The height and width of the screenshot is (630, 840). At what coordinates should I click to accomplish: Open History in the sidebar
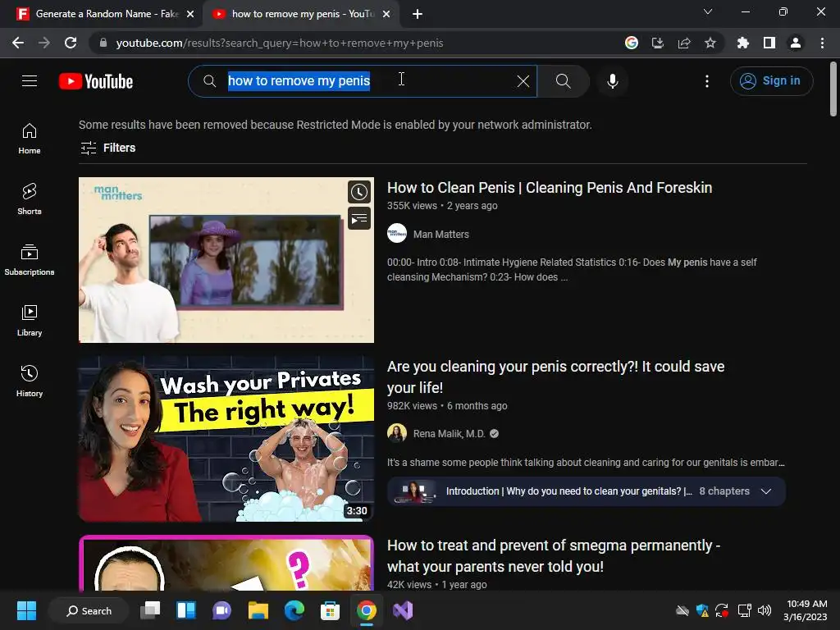coord(30,381)
